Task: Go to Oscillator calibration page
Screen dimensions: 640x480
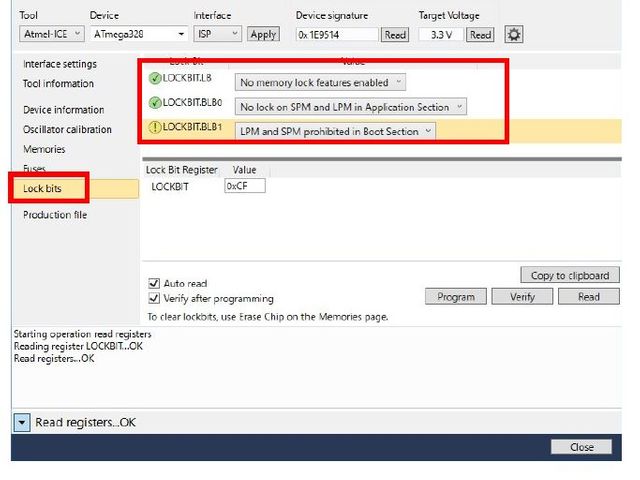Action: tap(67, 129)
